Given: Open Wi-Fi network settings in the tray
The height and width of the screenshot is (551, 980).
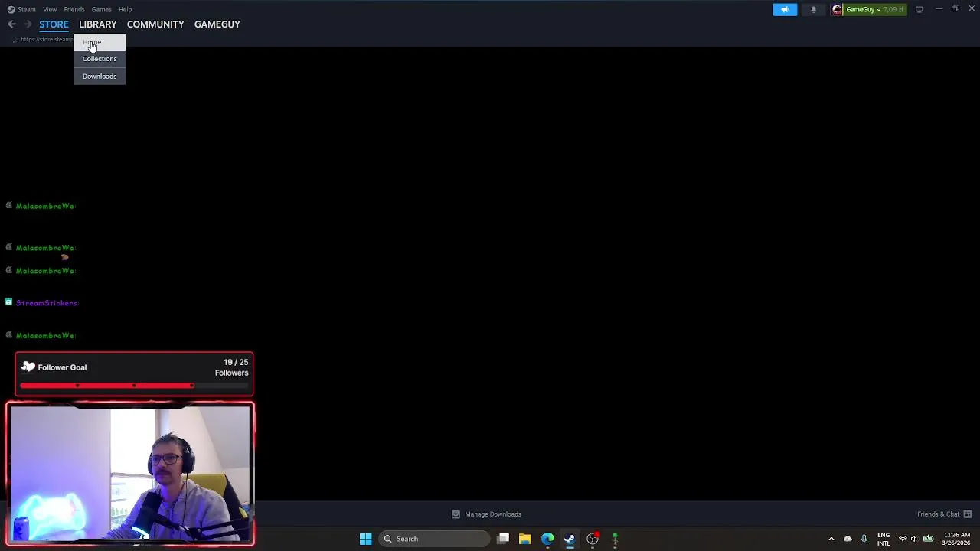Looking at the screenshot, I should (903, 539).
